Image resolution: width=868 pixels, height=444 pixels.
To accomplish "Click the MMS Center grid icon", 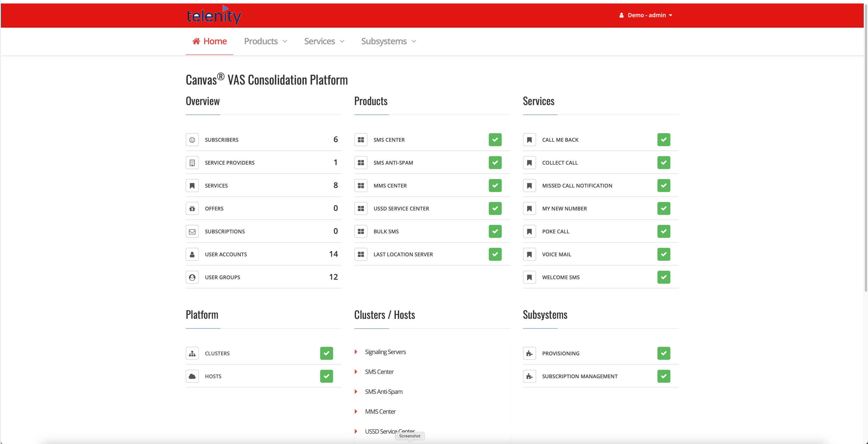I will pos(361,186).
